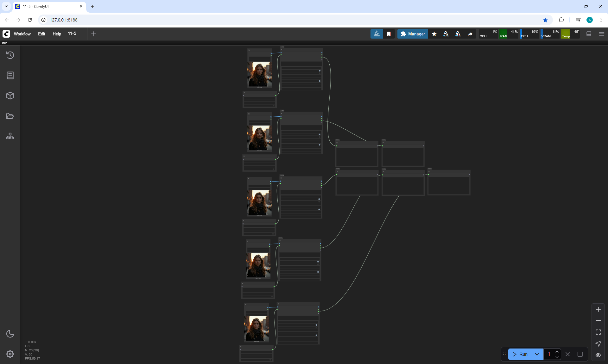The image size is (608, 364).
Task: Toggle link visibility with eye icon
Action: click(x=598, y=355)
